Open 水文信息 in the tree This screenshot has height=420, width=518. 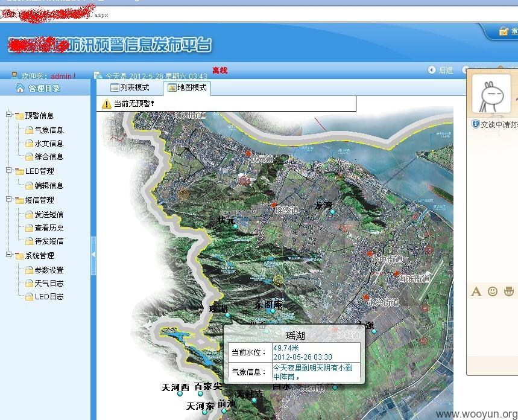pos(49,144)
